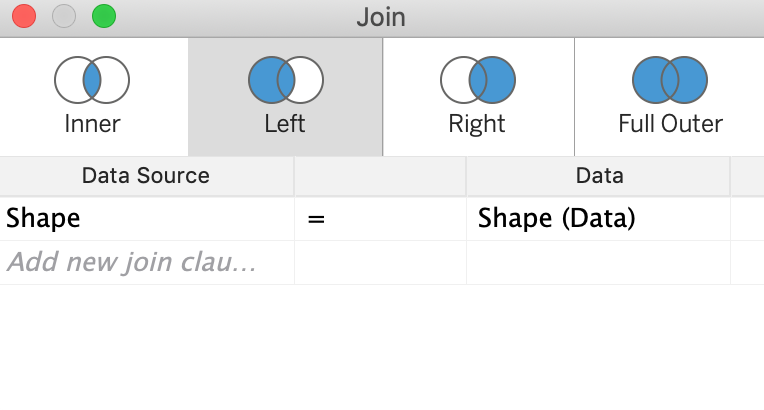
Task: Click empty operator cell in new clause row
Action: (x=379, y=263)
